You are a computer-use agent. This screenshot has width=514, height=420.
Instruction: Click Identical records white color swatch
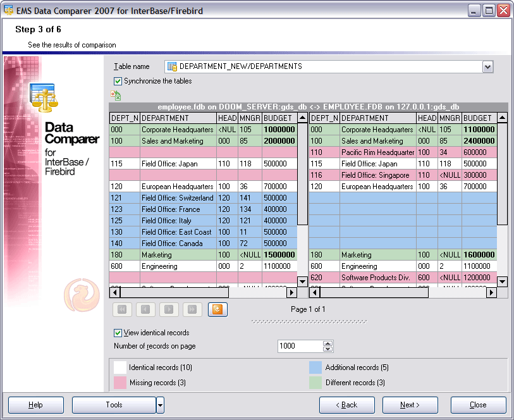click(120, 367)
